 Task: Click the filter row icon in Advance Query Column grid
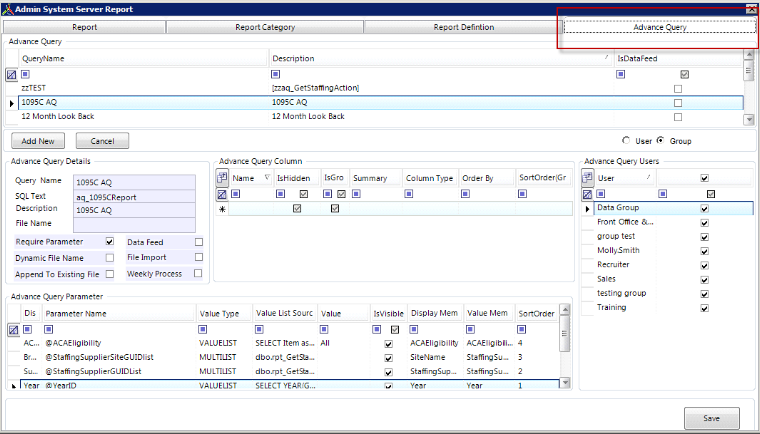tap(222, 194)
